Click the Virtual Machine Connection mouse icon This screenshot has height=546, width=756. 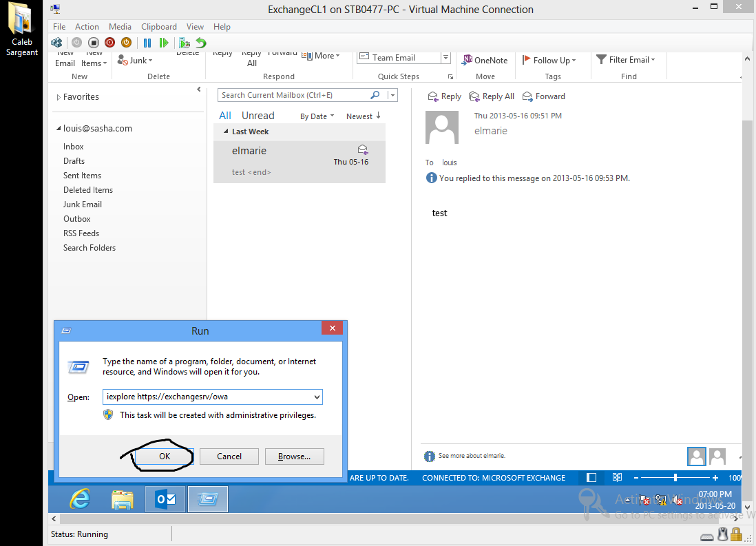[x=722, y=534]
